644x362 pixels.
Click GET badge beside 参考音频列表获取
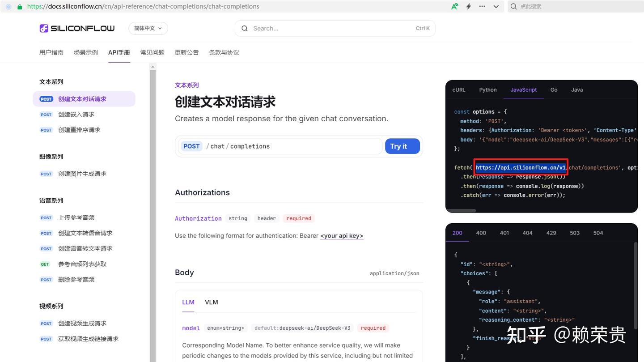point(45,264)
